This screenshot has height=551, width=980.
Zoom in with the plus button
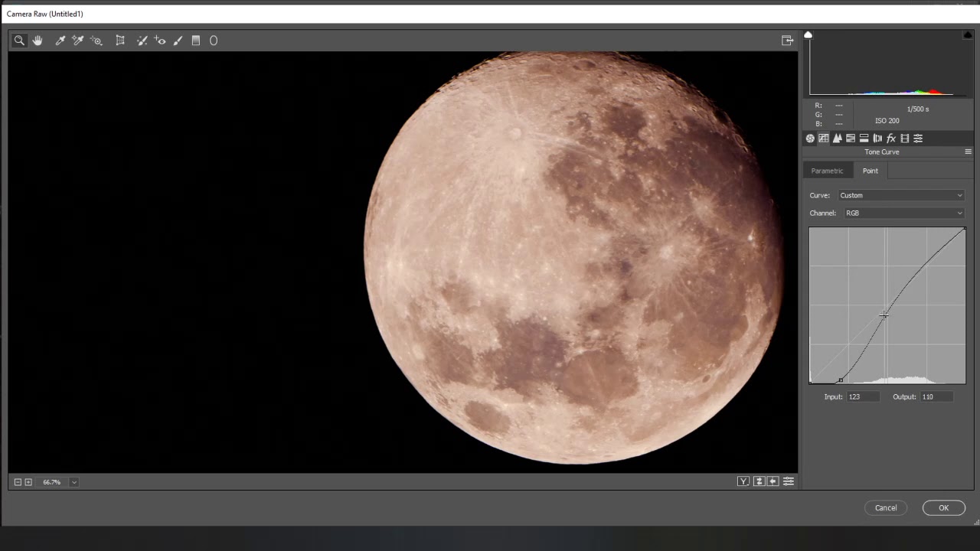pos(28,482)
